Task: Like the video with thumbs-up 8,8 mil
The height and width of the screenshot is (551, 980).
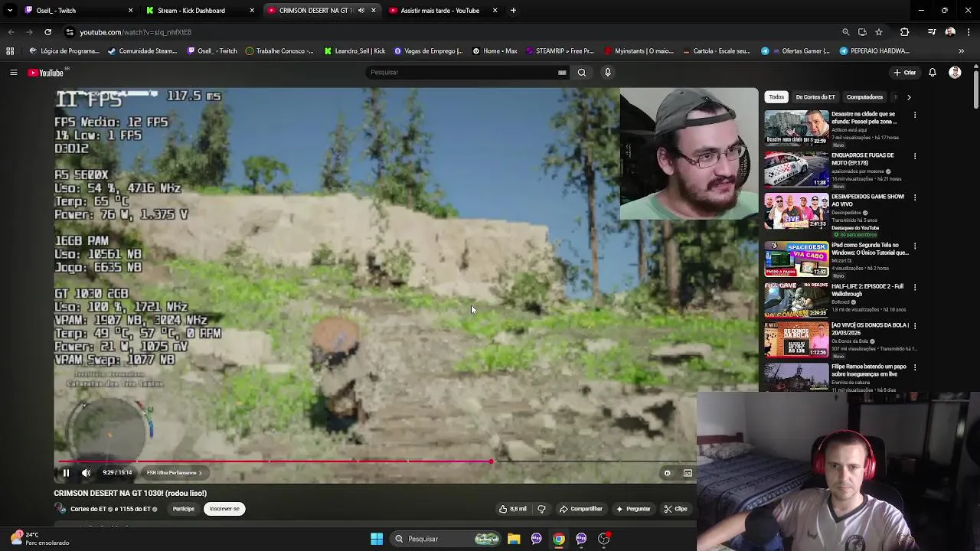Action: click(x=513, y=509)
